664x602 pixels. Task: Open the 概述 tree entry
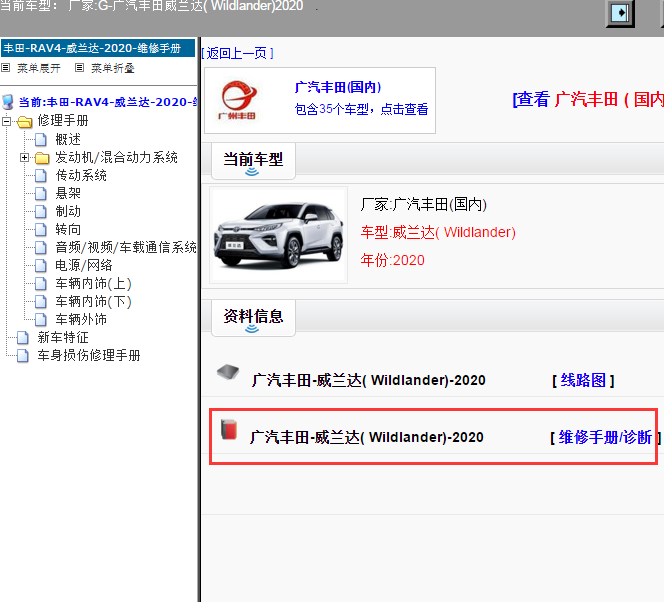tap(68, 139)
